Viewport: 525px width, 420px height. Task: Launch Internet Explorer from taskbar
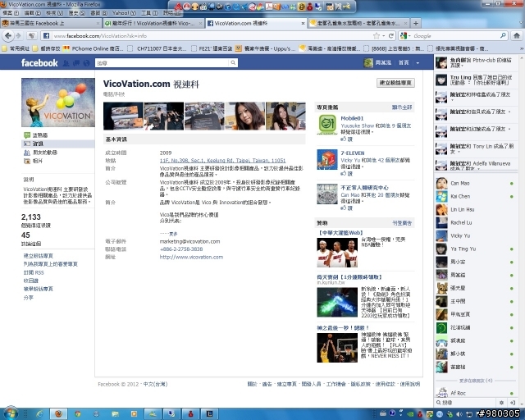(39, 414)
